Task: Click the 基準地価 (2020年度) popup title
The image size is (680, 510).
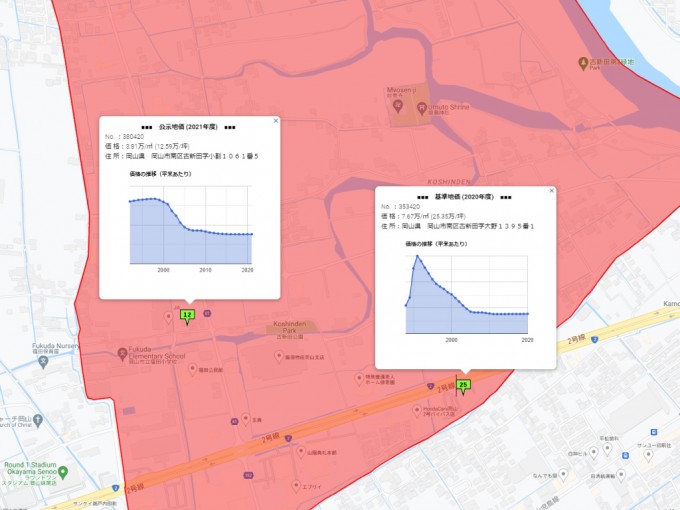Action: point(464,197)
